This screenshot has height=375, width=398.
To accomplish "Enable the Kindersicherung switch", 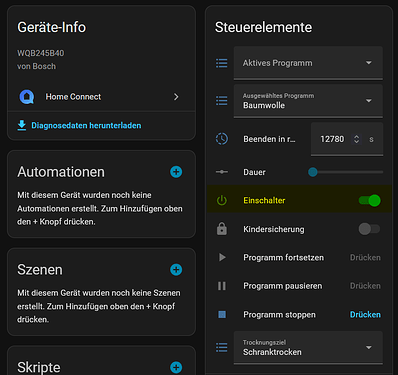I will click(369, 229).
